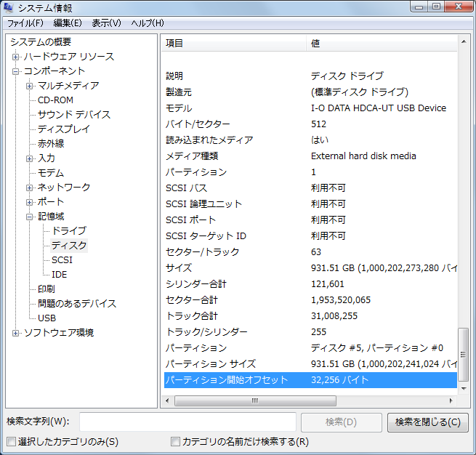Click the vertical scrollbar down arrow
Screen dimensions: 476x455
point(464,389)
